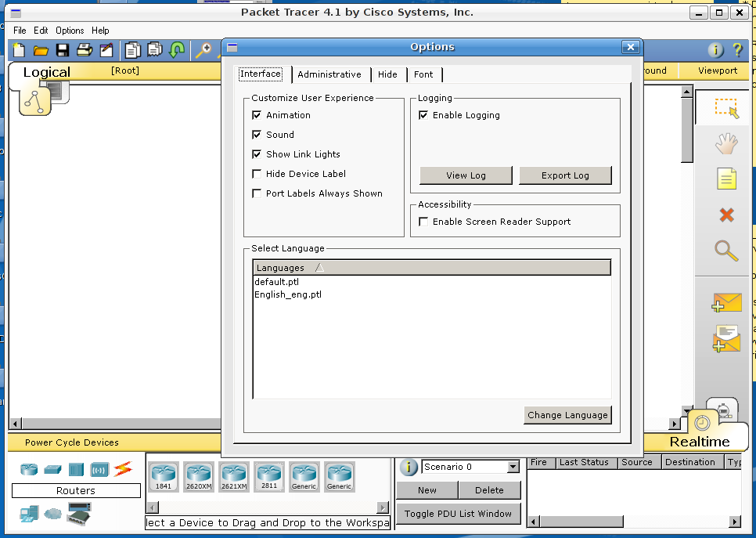
Task: Select the End Devices category icon
Action: pos(30,514)
